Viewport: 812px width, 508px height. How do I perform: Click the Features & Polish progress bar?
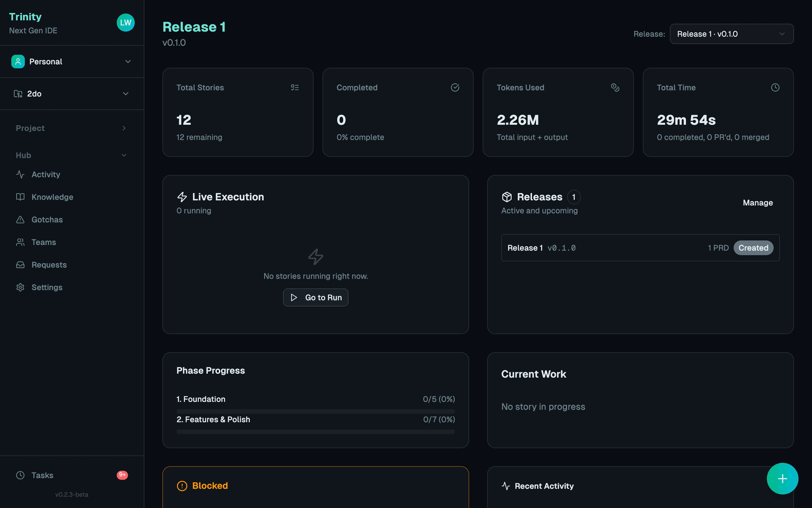coord(315,432)
